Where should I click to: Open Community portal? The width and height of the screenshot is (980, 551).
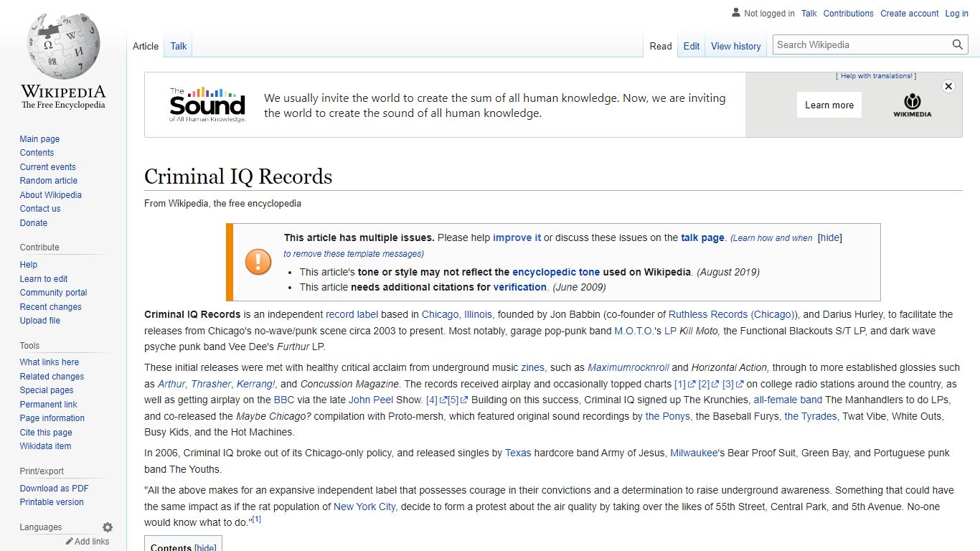pyautogui.click(x=53, y=293)
